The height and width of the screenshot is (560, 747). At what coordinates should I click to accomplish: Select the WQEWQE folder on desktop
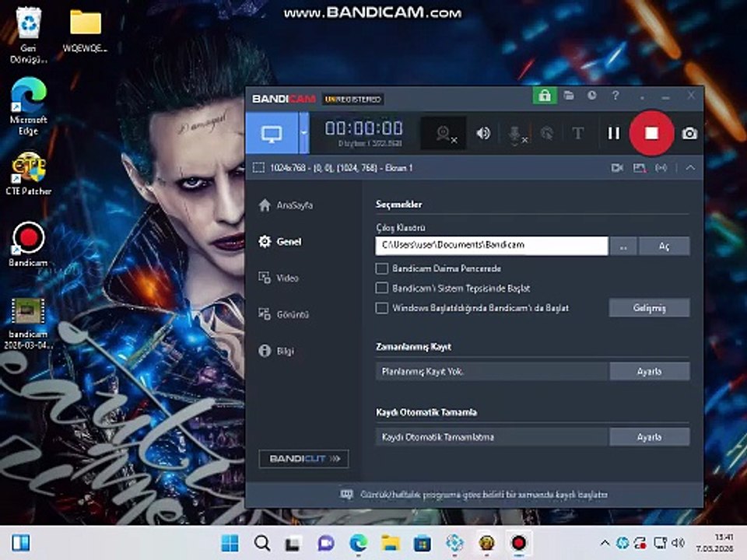pos(86,30)
